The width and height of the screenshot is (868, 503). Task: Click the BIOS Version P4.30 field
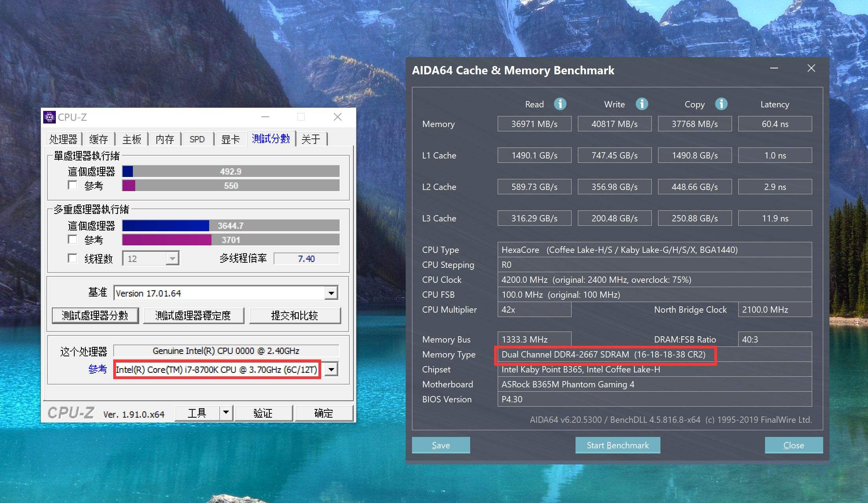655,399
